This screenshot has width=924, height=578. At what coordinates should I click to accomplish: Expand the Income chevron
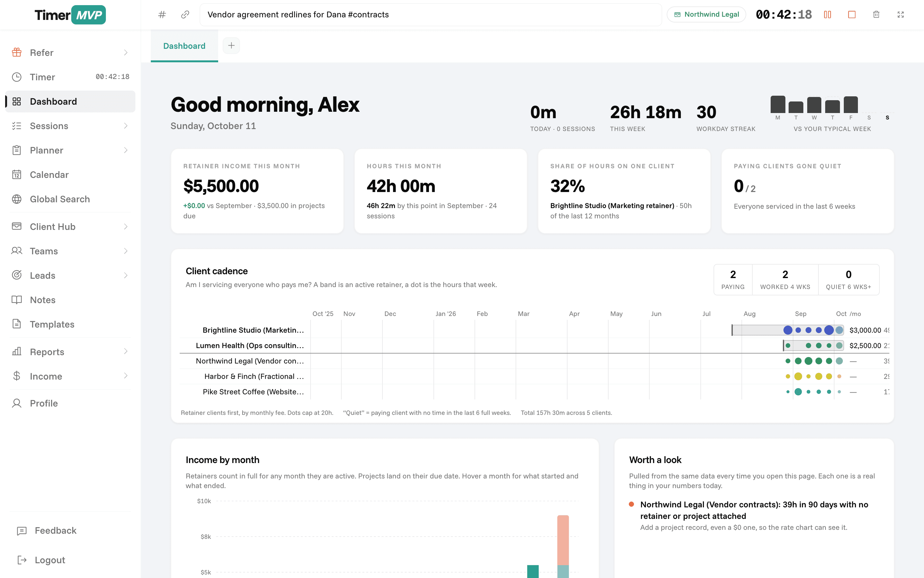pyautogui.click(x=126, y=376)
